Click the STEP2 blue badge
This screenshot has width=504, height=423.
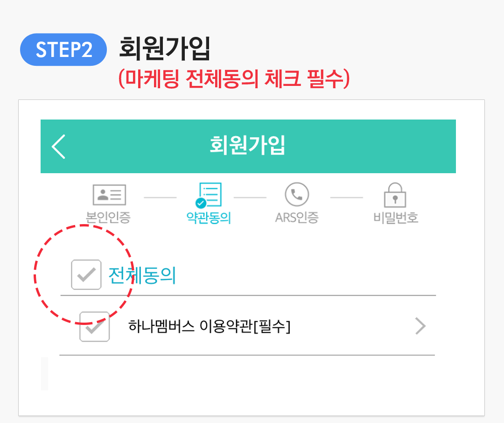click(63, 49)
